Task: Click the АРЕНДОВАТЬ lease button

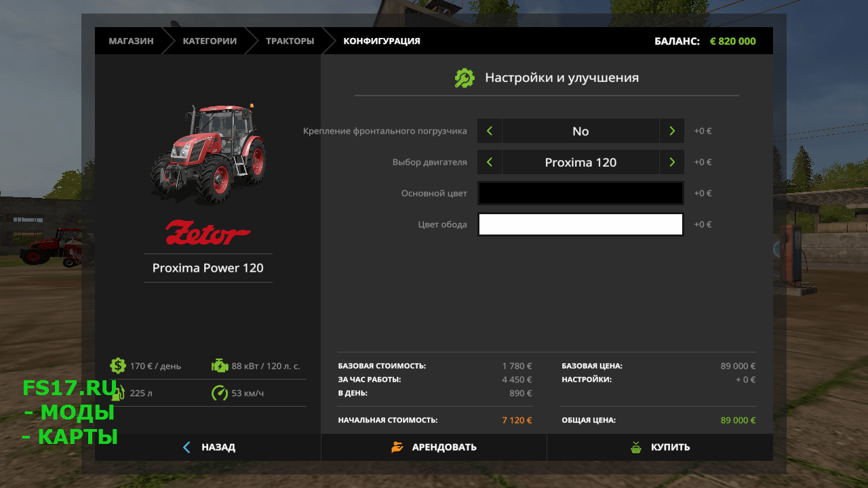Action: click(x=434, y=447)
